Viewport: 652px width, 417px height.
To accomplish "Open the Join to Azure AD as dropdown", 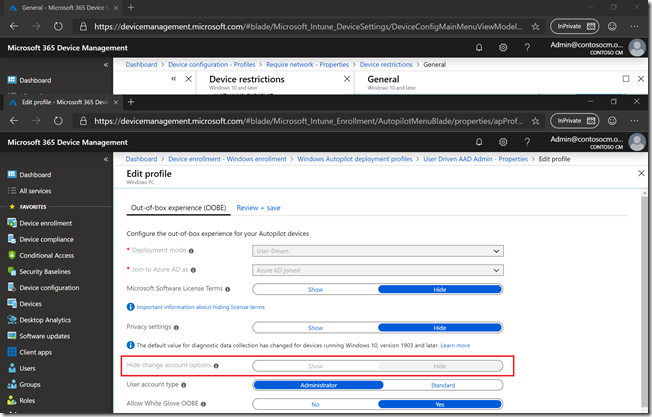I will pos(377,270).
